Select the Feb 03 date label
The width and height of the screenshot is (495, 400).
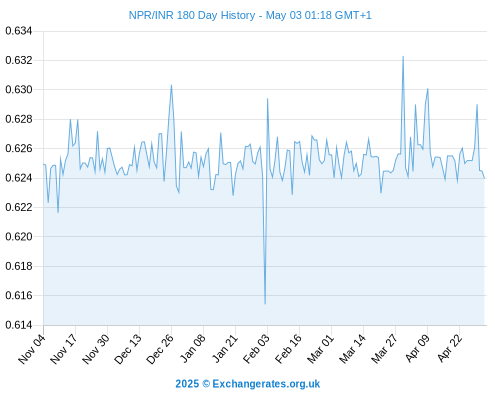256,348
